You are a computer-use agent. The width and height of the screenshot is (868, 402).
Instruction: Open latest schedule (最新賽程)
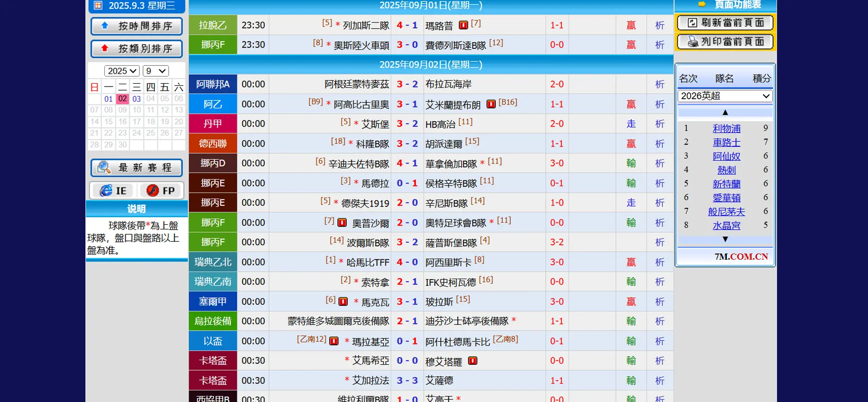click(x=137, y=168)
